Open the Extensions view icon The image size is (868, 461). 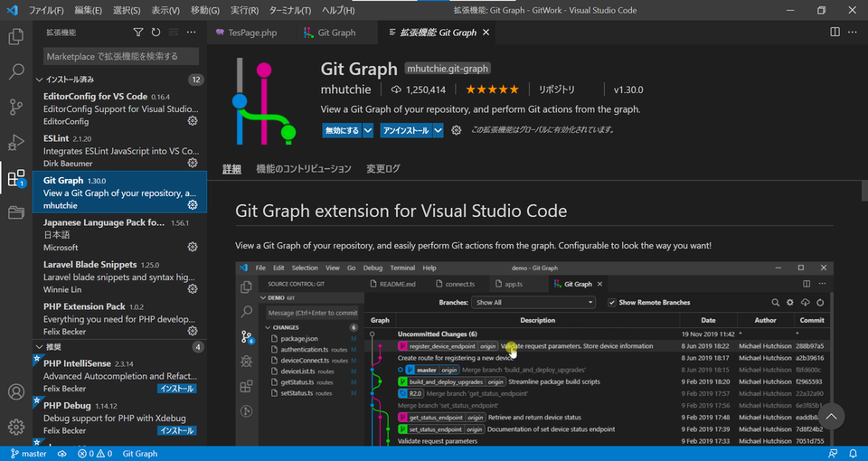[16, 178]
